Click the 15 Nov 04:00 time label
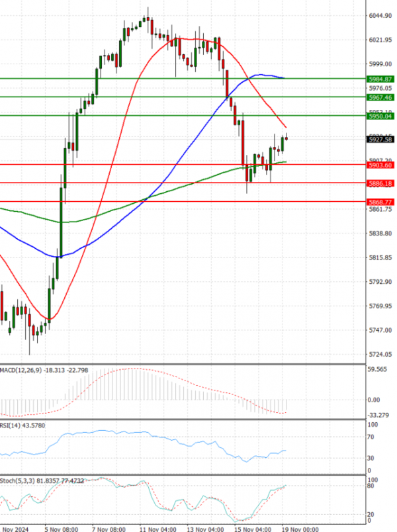This screenshot has width=397, height=532. [x=253, y=529]
